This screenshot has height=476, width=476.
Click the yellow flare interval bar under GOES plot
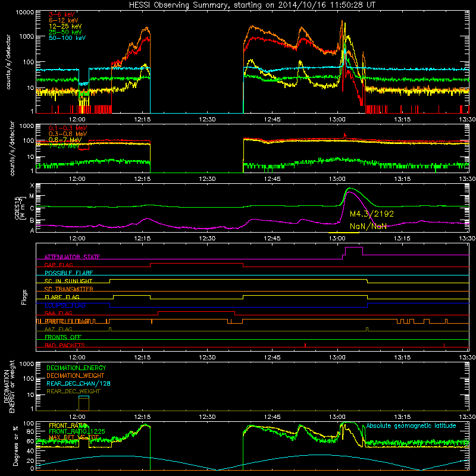click(344, 233)
